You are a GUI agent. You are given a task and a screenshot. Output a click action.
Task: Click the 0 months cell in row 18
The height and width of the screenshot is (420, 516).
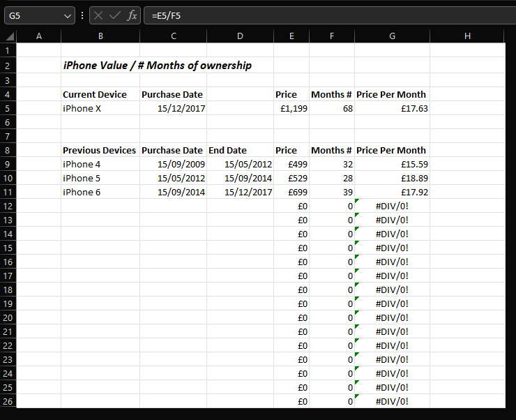coord(332,290)
